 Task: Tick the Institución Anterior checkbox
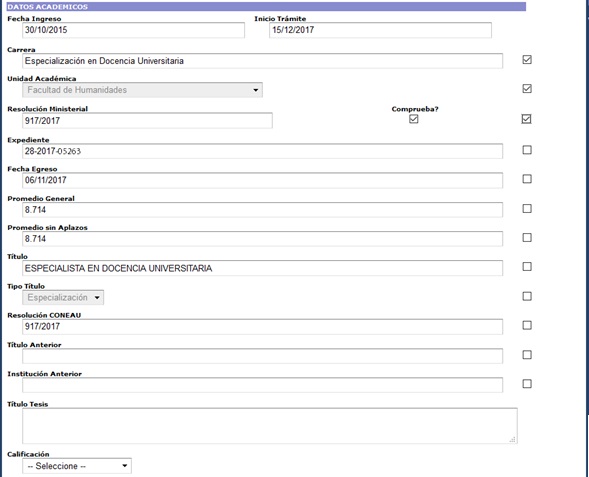coord(527,383)
